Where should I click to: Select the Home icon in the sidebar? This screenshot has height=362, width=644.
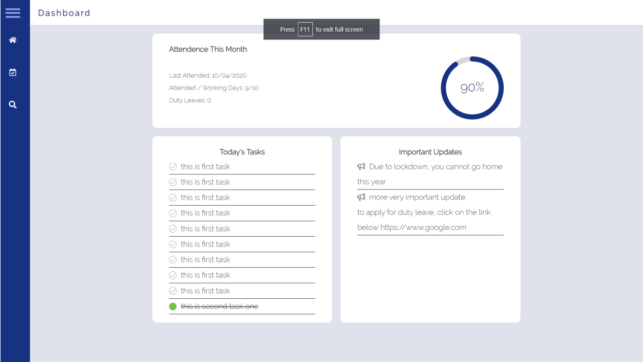[x=12, y=39]
